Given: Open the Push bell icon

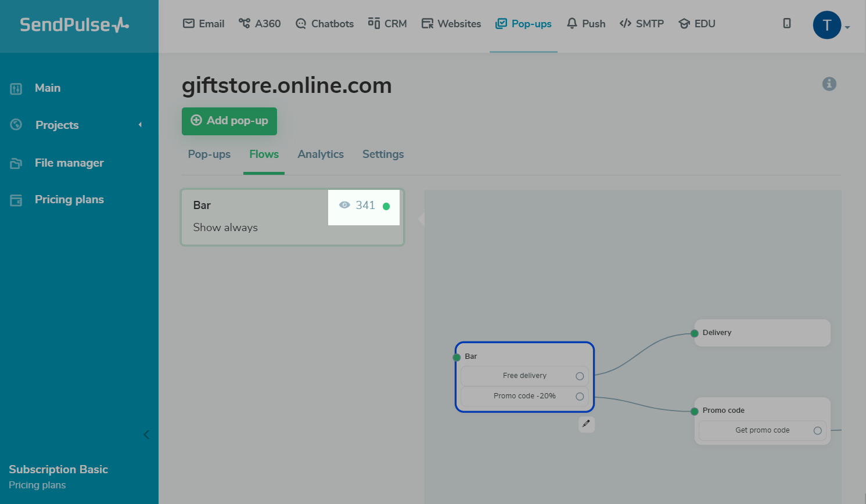Looking at the screenshot, I should [572, 23].
